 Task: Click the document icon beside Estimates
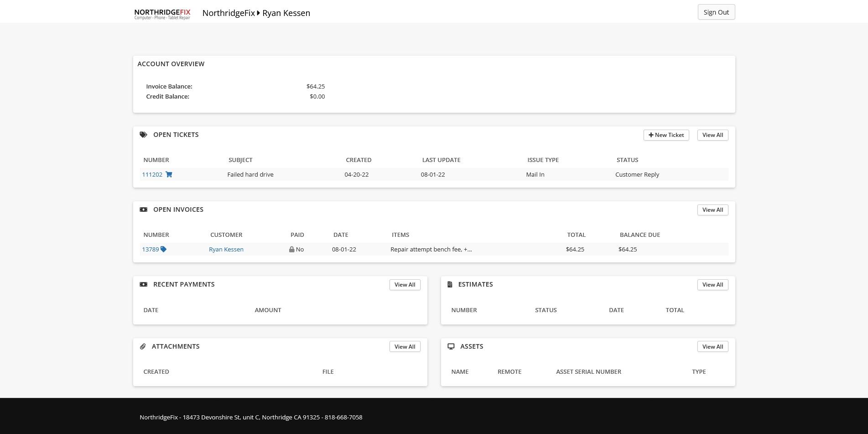(x=450, y=284)
